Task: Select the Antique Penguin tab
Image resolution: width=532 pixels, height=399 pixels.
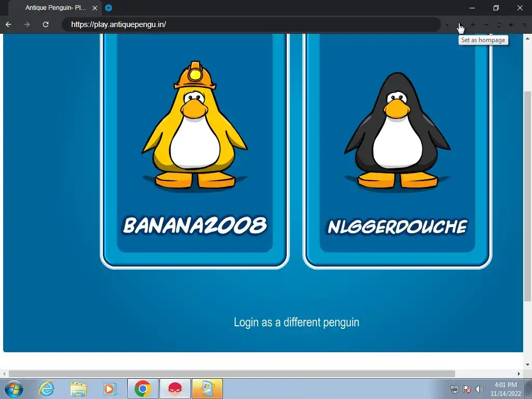Action: [55, 8]
